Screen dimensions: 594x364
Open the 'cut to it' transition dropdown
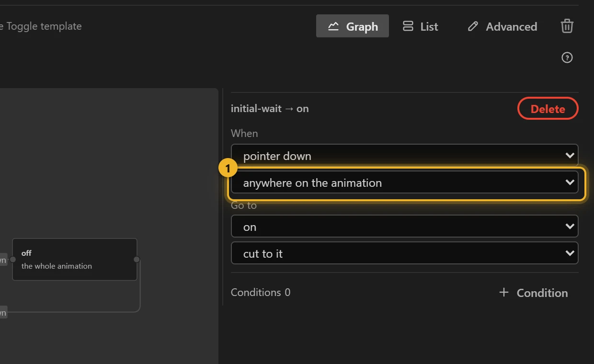pyautogui.click(x=405, y=253)
